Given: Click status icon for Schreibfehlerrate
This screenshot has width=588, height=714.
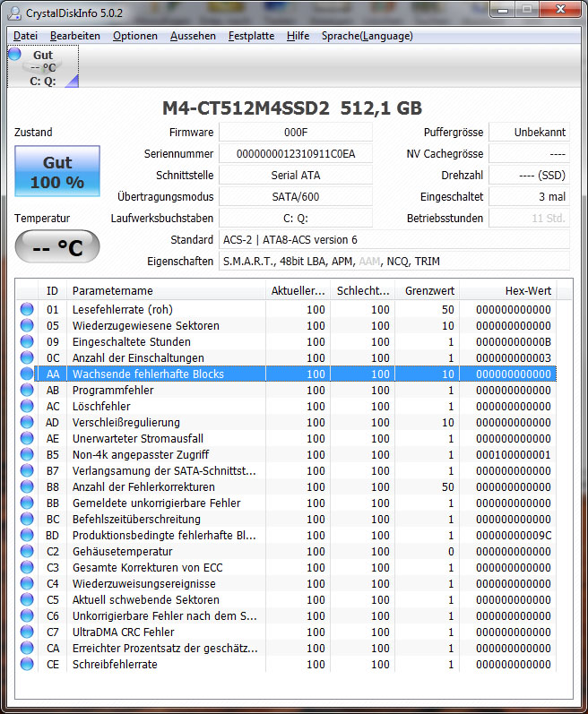Looking at the screenshot, I should coord(27,665).
